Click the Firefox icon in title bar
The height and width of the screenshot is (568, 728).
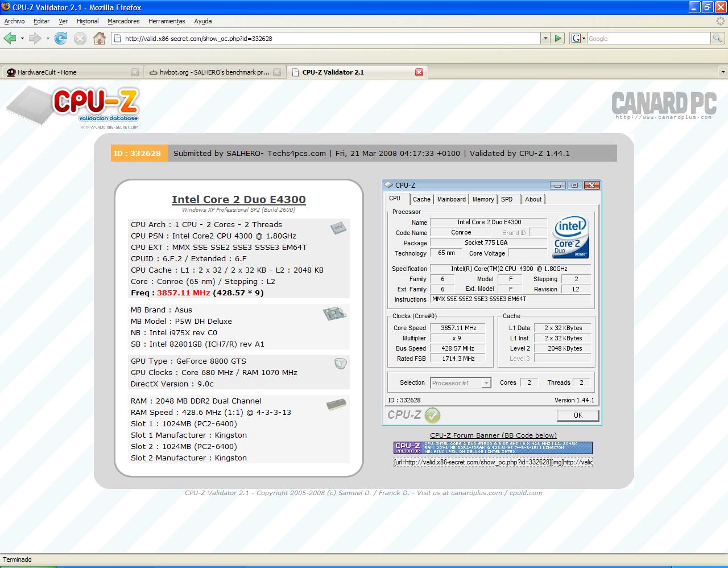(6, 7)
